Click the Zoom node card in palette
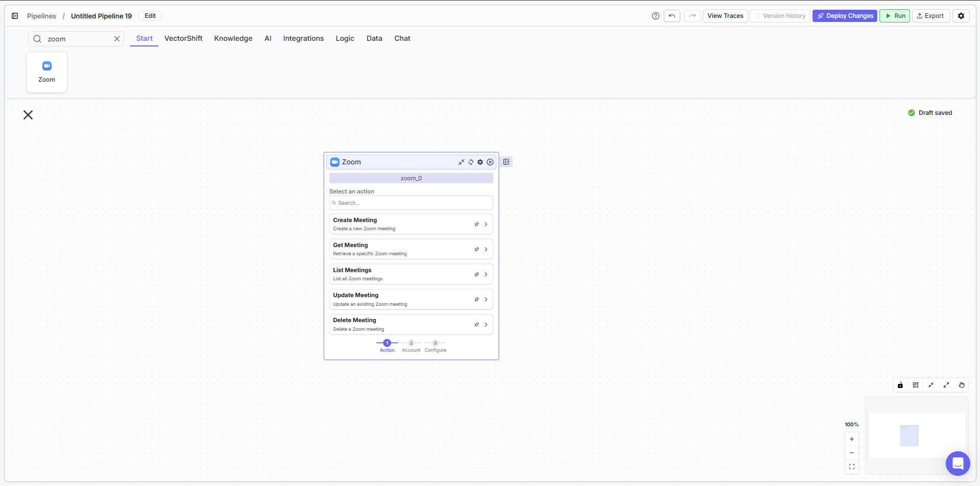980x486 pixels. click(46, 72)
